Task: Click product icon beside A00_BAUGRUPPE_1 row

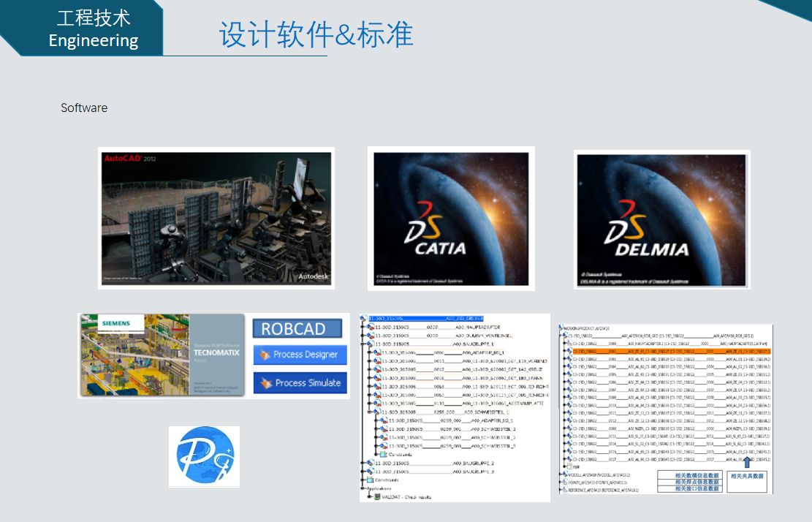Action: click(x=371, y=344)
